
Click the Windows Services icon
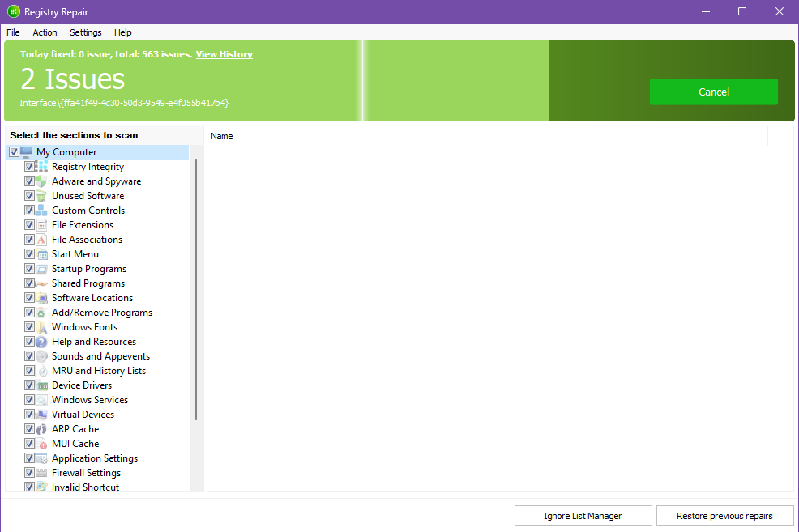[x=42, y=400]
